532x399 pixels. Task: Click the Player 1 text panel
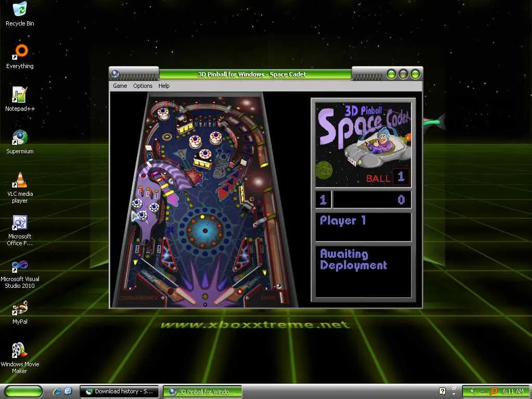tap(363, 227)
